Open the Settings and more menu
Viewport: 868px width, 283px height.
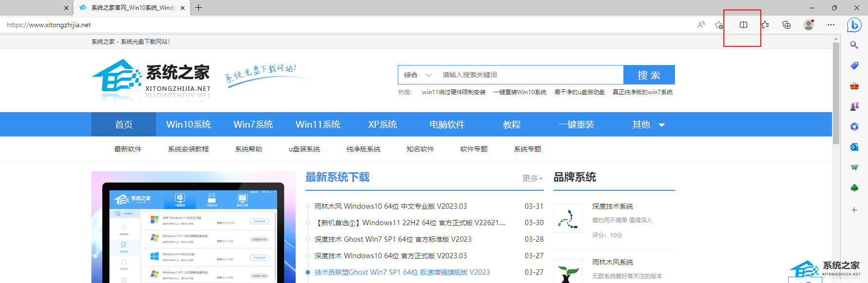831,25
